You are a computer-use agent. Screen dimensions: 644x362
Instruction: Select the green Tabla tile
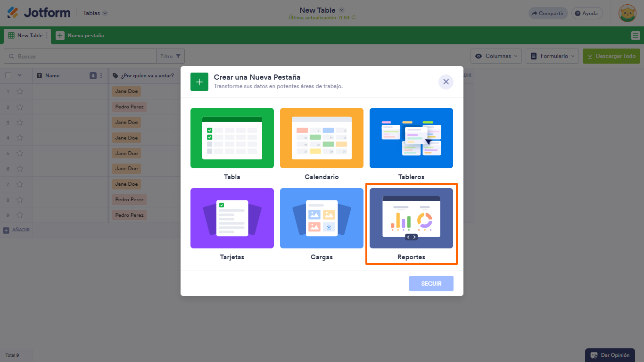(232, 138)
